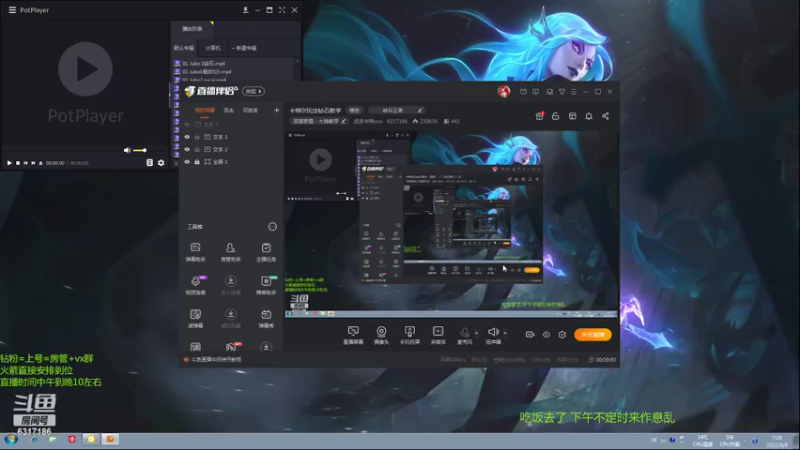Viewport: 800px width, 450px height.
Task: Switch to the 计算机 playlist tab
Action: (213, 48)
